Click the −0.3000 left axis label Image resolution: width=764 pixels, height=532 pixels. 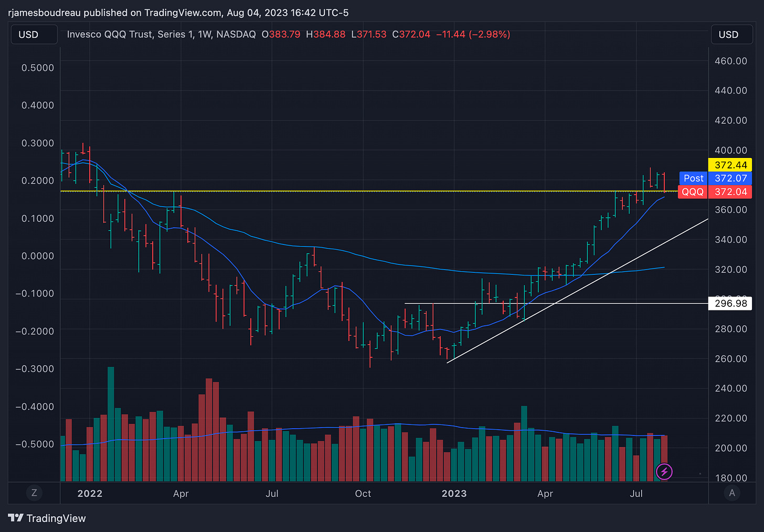(35, 369)
